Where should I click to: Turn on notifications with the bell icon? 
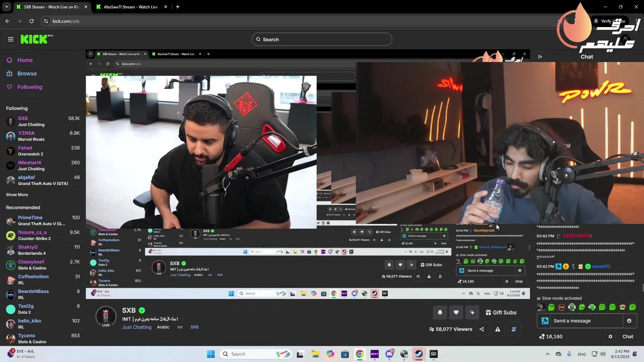click(x=440, y=313)
